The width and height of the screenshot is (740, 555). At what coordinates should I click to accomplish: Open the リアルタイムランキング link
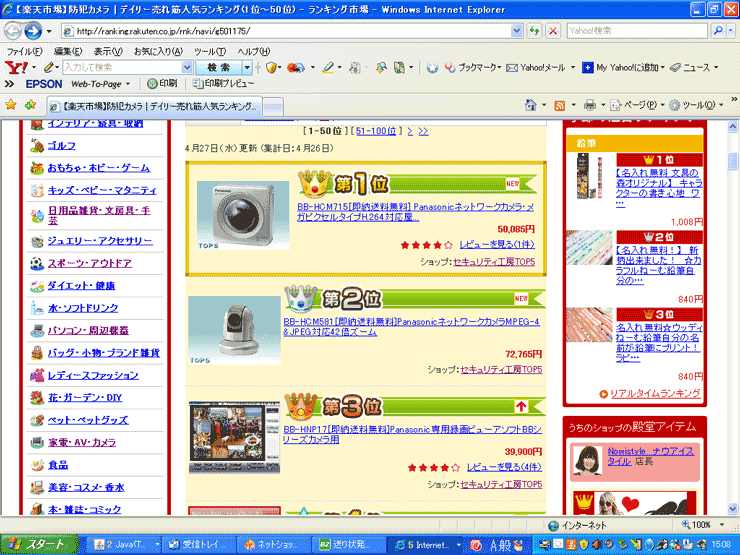click(x=655, y=394)
